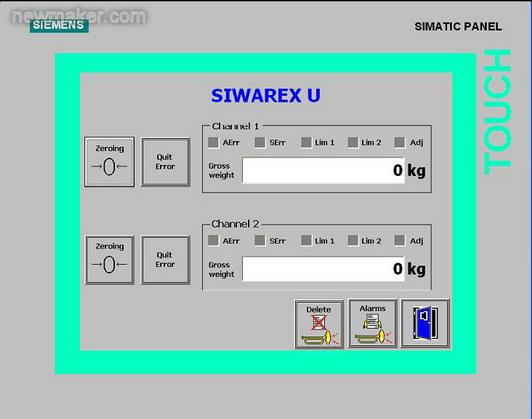Click the SIMATIC PANEL label
The height and width of the screenshot is (419, 532).
coord(458,26)
